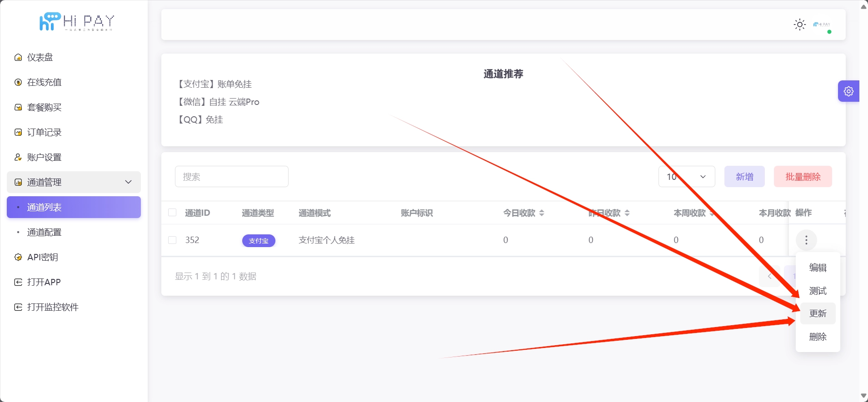This screenshot has width=868, height=402.
Task: Open 仪表盘 dashboard icon in sidebar
Action: click(18, 57)
